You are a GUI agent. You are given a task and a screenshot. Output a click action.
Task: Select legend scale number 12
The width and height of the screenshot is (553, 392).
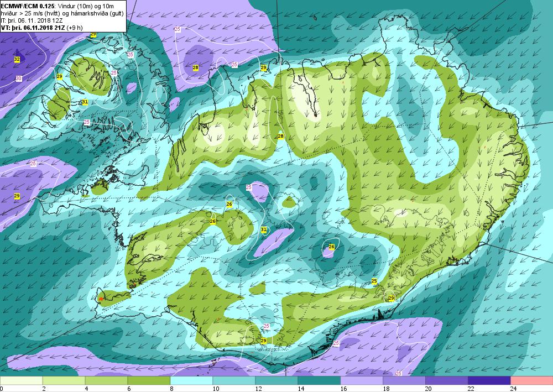[258, 389]
